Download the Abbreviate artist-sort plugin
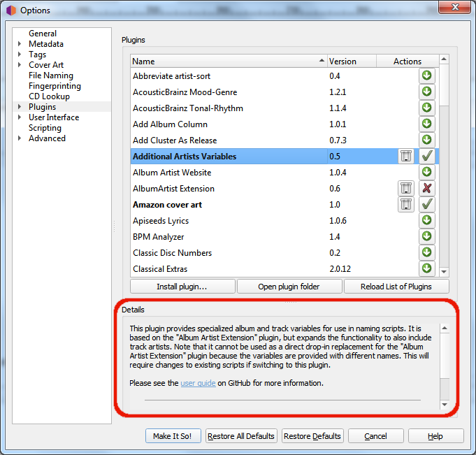Image resolution: width=476 pixels, height=455 pixels. pos(426,75)
